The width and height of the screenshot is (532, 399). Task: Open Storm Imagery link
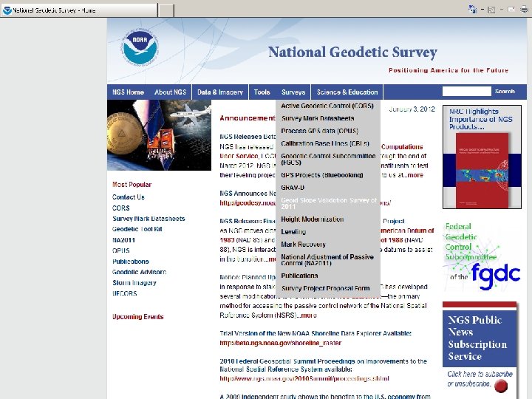pos(134,282)
